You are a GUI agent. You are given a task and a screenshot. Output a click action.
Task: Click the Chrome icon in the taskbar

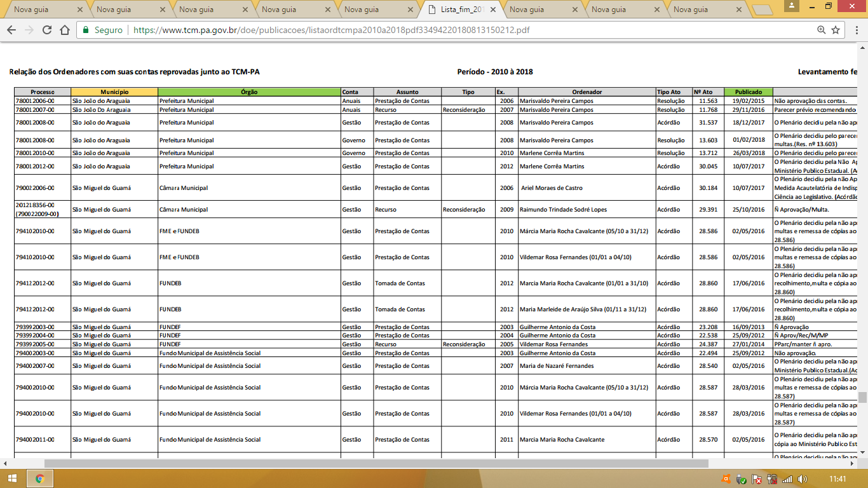point(39,478)
